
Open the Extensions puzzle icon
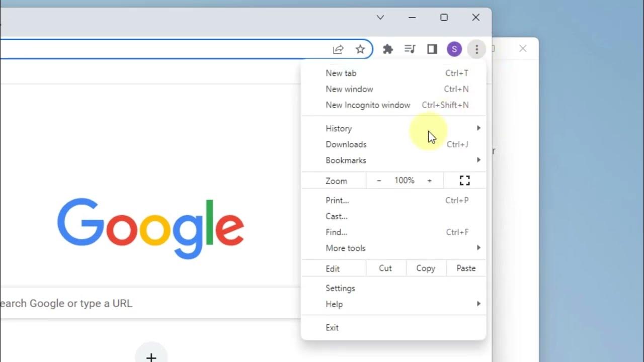coord(388,49)
